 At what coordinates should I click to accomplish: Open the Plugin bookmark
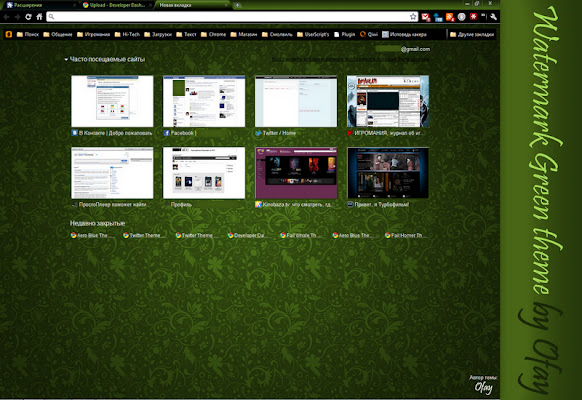pos(344,35)
